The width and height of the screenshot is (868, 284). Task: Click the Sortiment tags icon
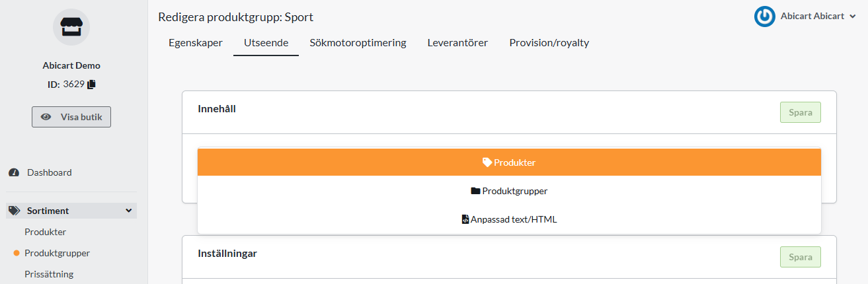(x=14, y=211)
